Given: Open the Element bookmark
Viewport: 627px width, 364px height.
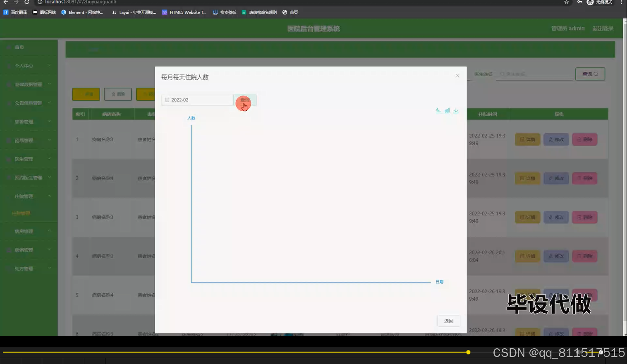Looking at the screenshot, I should 82,12.
